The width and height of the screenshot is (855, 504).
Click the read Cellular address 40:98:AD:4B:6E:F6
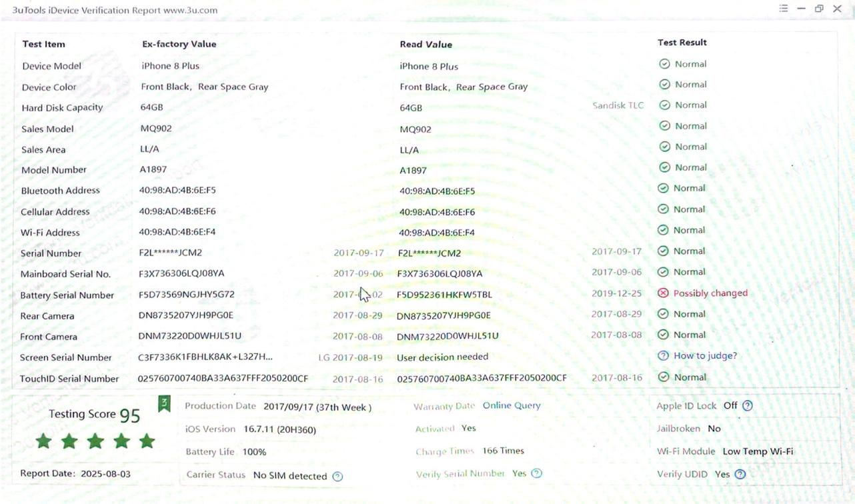pyautogui.click(x=438, y=212)
